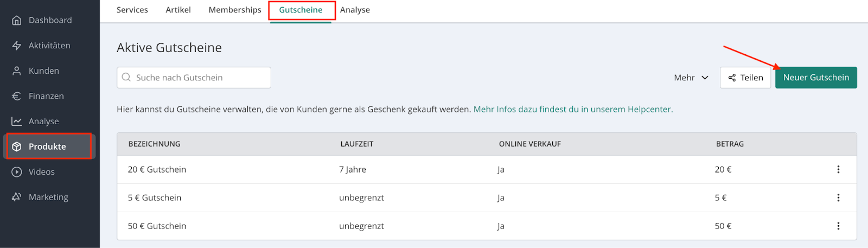This screenshot has height=248, width=868.
Task: Go to the Analyse tab at top
Action: point(355,10)
